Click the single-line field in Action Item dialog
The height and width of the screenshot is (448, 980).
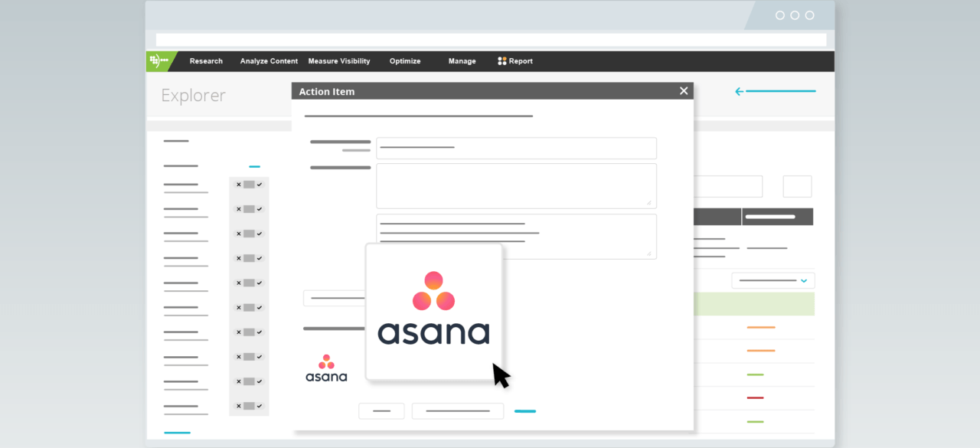pos(516,148)
